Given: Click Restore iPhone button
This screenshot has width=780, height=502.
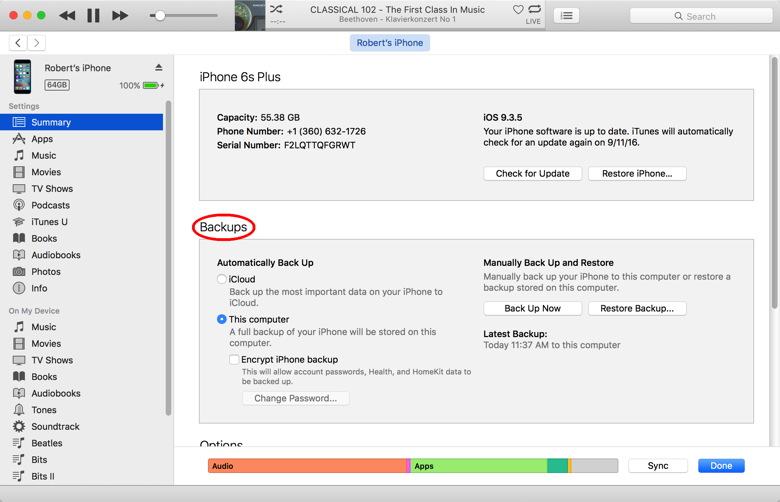Looking at the screenshot, I should [637, 174].
